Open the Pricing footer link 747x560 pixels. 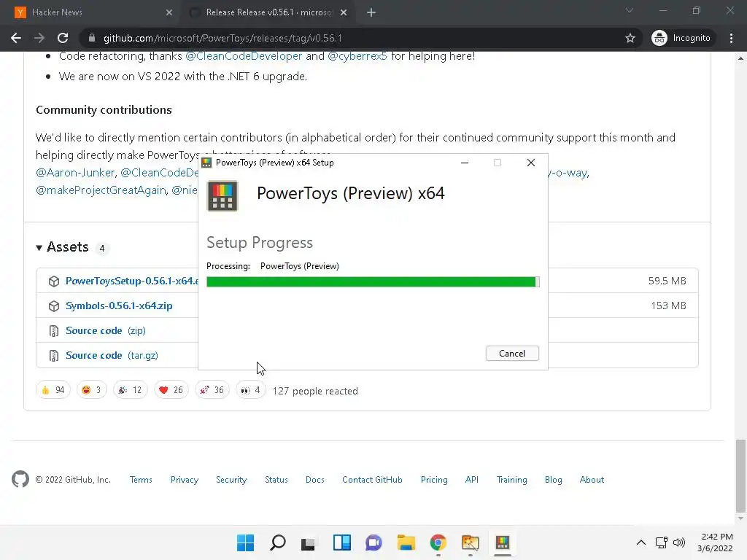coord(434,480)
